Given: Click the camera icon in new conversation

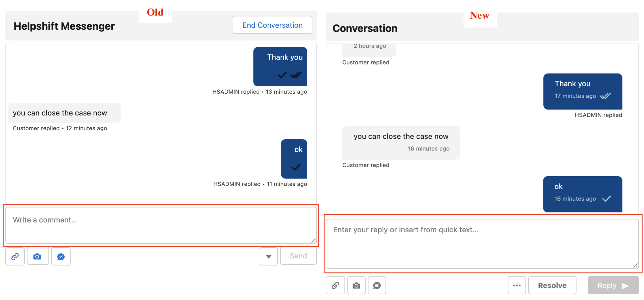Looking at the screenshot, I should click(x=356, y=285).
